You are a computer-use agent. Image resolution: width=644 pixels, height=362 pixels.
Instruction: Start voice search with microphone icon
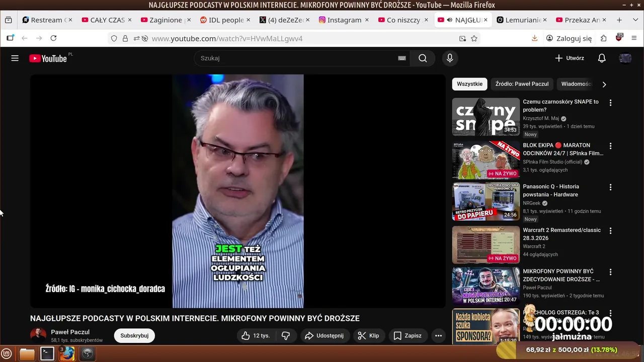450,58
